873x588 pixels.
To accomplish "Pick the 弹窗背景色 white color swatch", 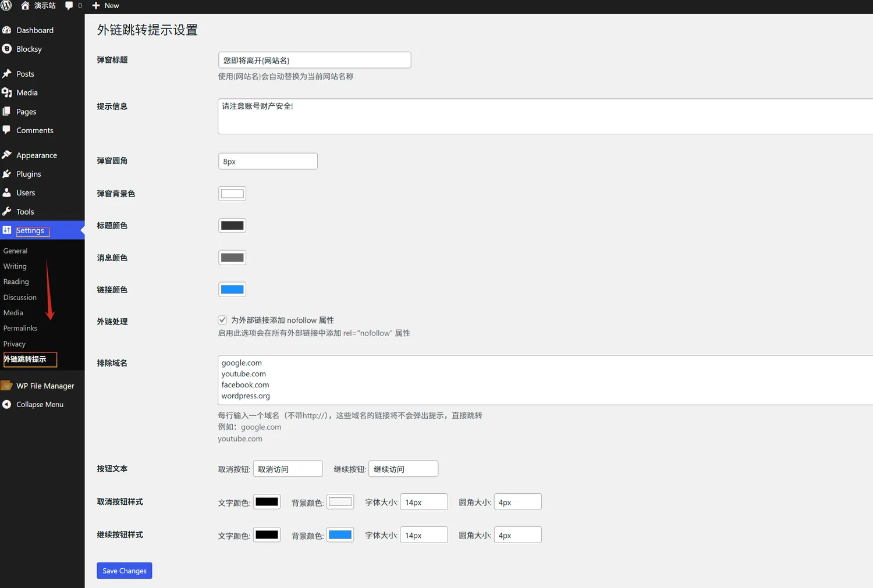I will tap(232, 194).
